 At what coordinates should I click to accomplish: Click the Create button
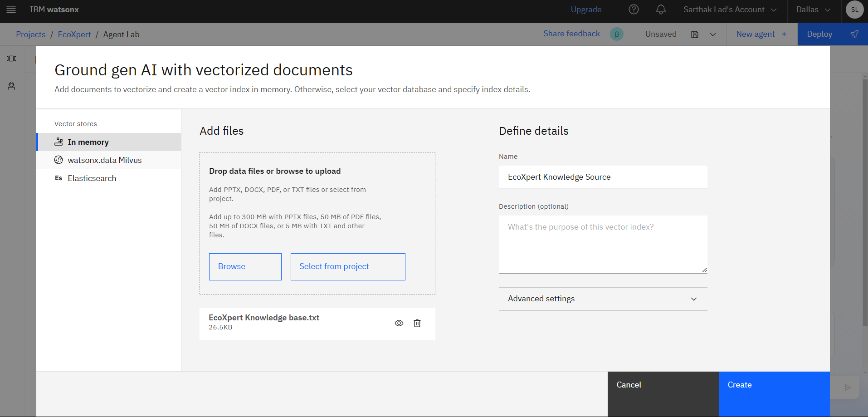(774, 394)
